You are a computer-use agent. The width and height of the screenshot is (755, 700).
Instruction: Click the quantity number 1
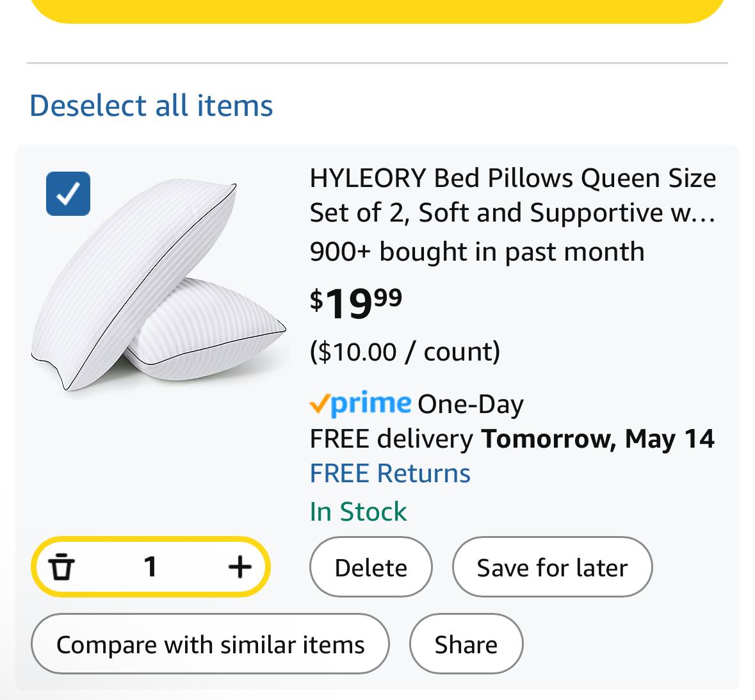[x=150, y=567]
